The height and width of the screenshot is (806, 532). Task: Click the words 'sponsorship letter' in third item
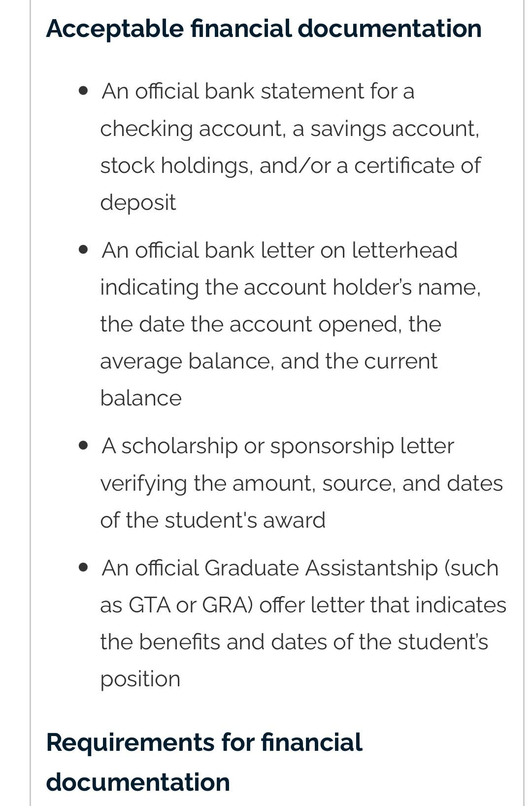coord(362,446)
